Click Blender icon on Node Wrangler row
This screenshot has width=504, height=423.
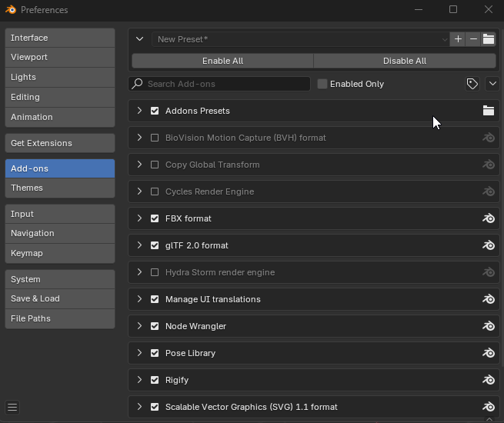click(489, 326)
